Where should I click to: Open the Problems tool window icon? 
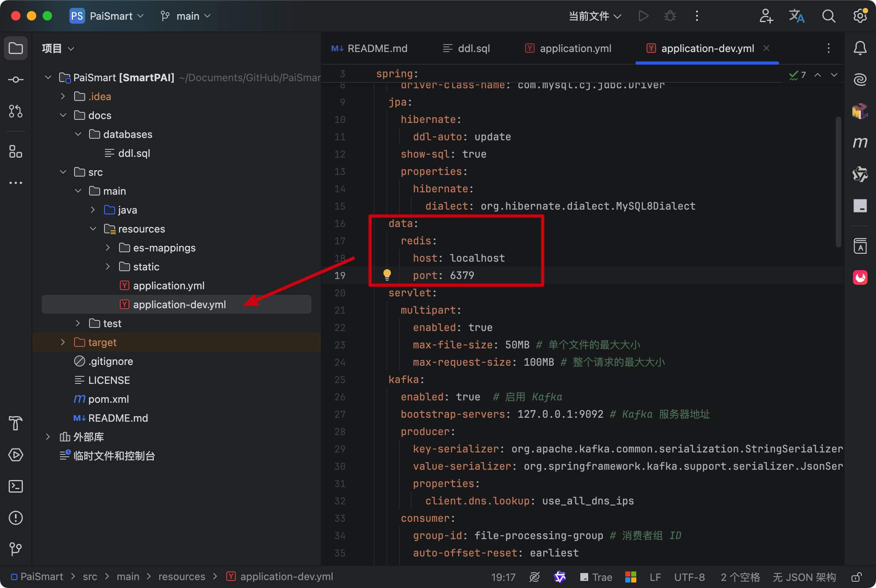click(16, 518)
